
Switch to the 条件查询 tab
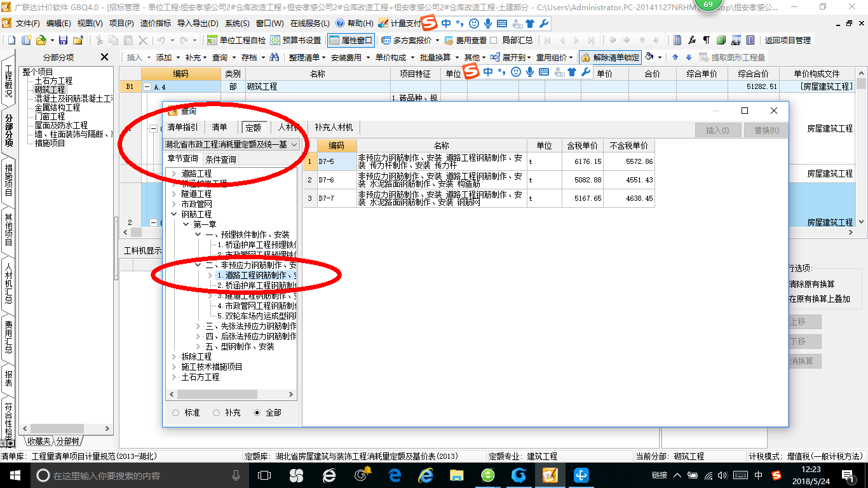[x=220, y=159]
